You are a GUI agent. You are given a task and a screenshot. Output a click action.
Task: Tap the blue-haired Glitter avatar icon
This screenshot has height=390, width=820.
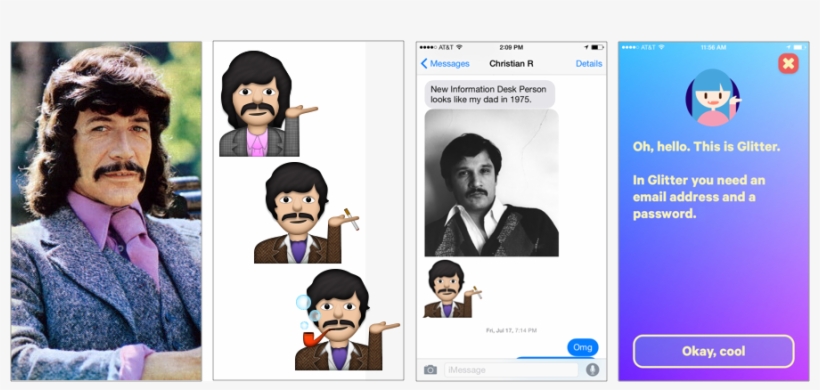(x=713, y=98)
